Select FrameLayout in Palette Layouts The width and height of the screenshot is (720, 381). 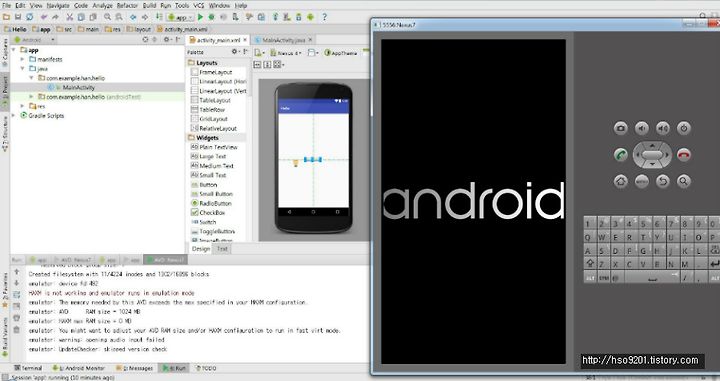point(212,72)
